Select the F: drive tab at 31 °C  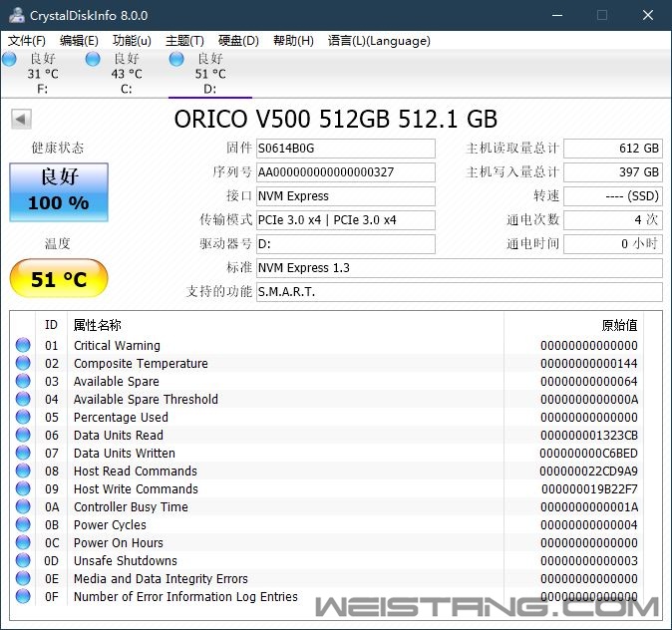[43, 74]
